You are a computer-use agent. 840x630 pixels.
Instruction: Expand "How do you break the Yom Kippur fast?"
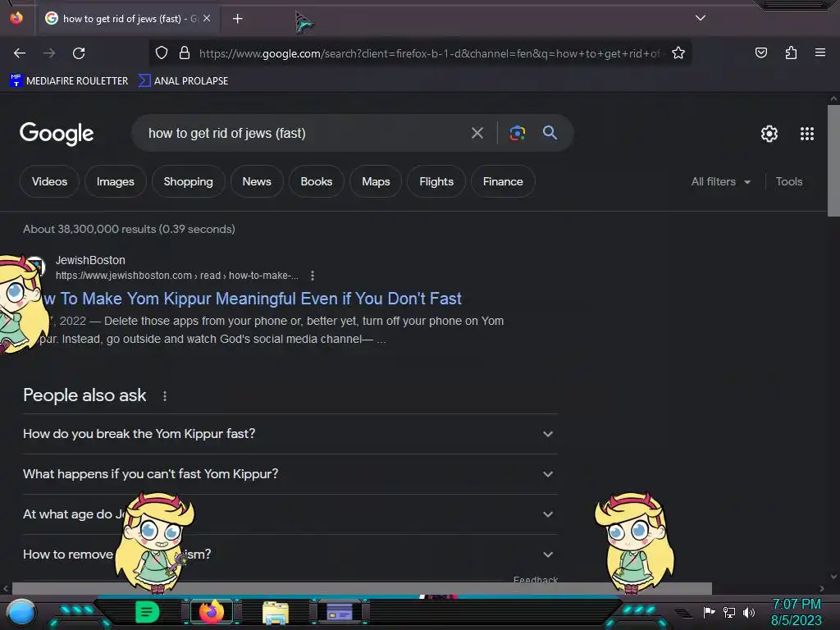click(290, 434)
